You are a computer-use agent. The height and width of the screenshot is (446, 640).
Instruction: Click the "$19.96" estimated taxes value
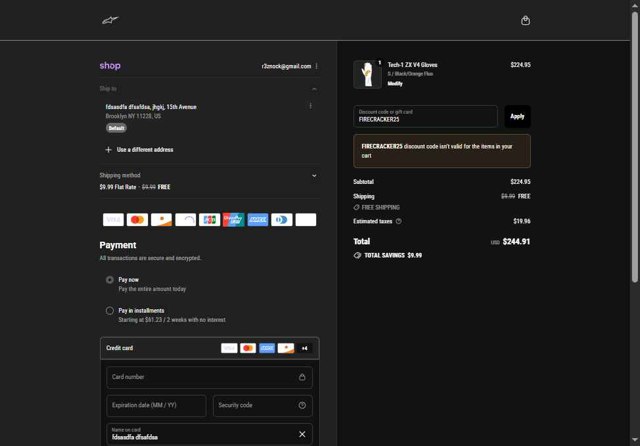click(x=522, y=221)
